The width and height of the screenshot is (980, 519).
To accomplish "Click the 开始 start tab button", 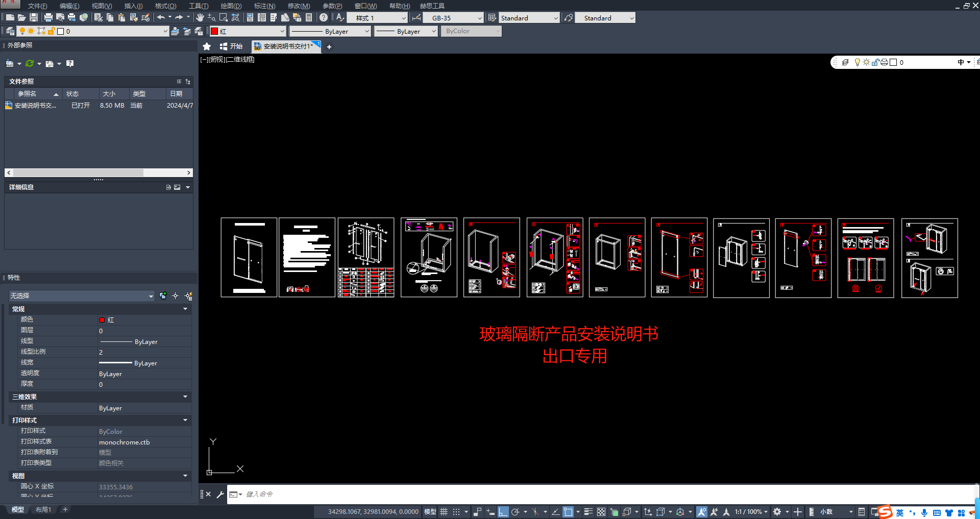I will coord(231,46).
